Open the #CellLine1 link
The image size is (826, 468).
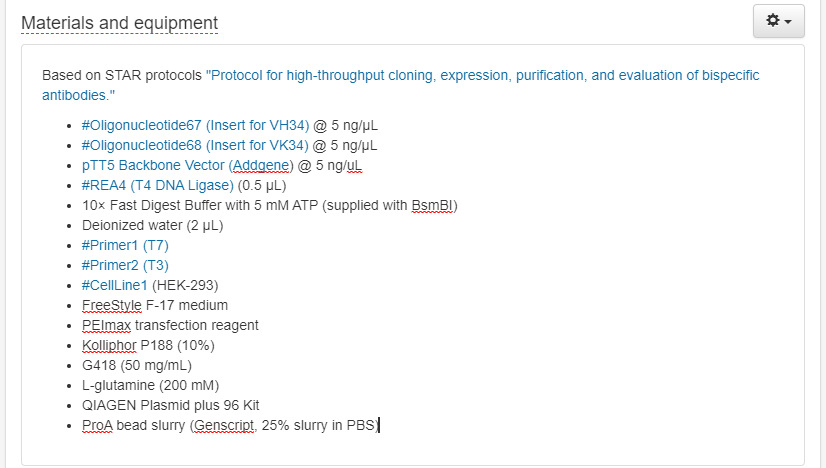[x=114, y=285]
